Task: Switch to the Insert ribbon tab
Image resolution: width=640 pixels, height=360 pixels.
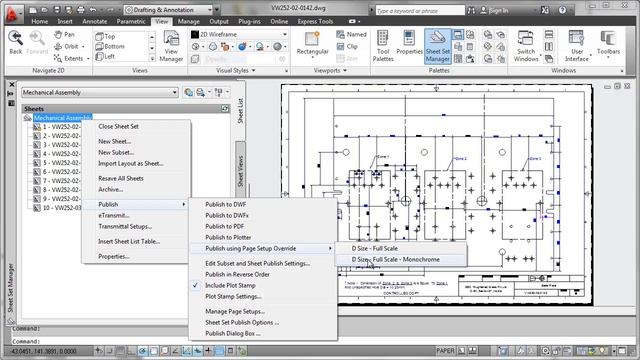Action: [x=65, y=21]
